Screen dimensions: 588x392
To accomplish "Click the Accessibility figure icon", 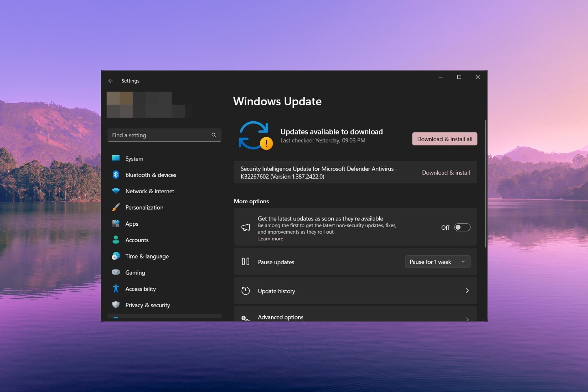I will (116, 288).
